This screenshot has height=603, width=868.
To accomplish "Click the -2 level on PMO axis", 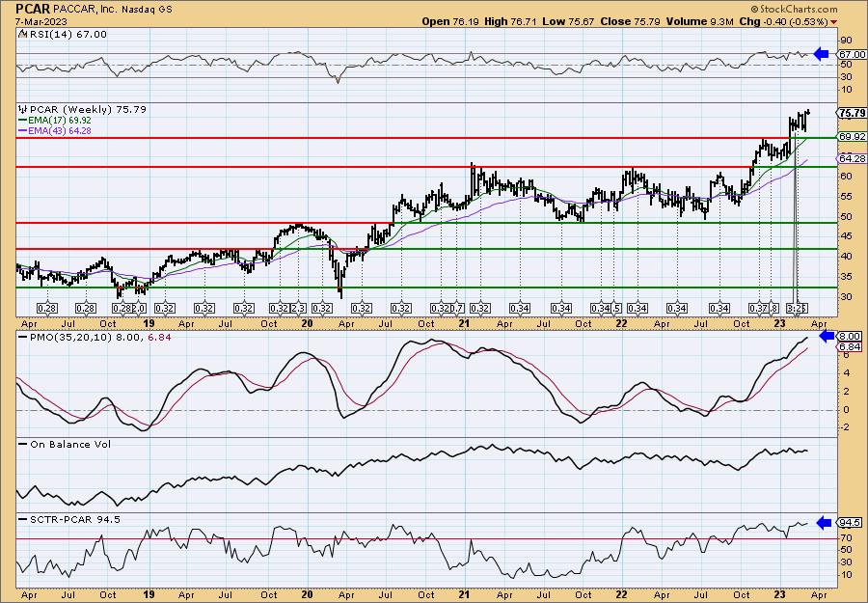I will [x=845, y=427].
